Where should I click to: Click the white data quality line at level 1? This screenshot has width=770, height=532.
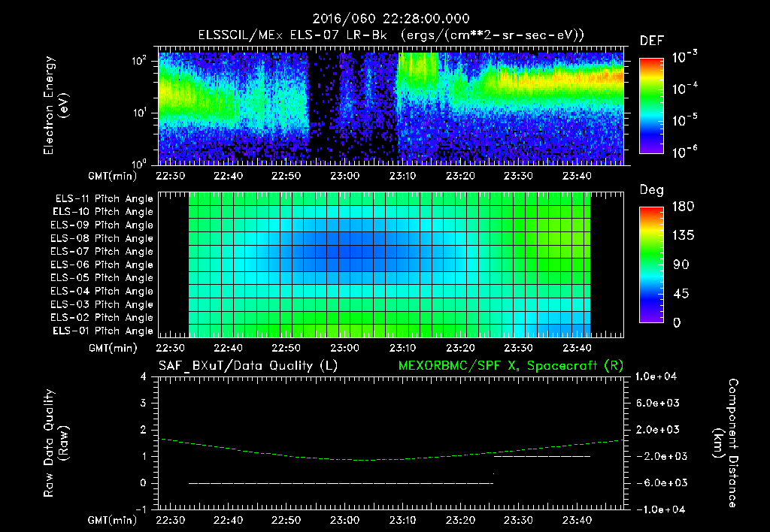point(542,456)
